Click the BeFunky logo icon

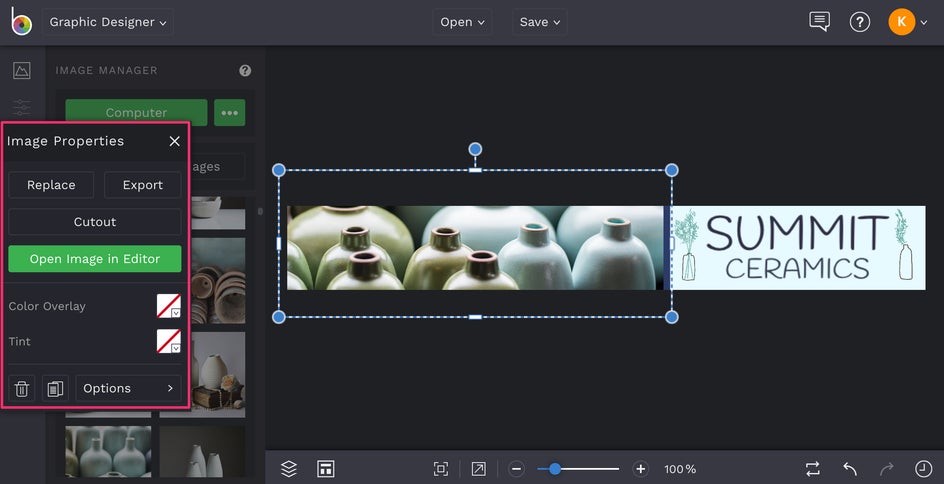click(21, 22)
